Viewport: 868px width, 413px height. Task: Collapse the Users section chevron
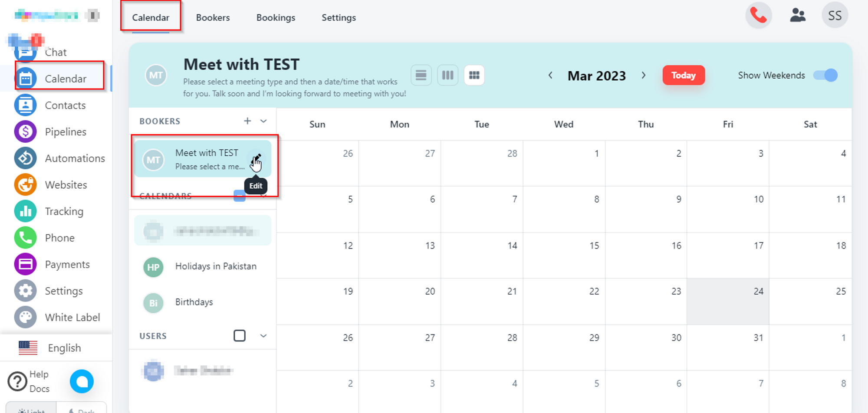click(263, 336)
